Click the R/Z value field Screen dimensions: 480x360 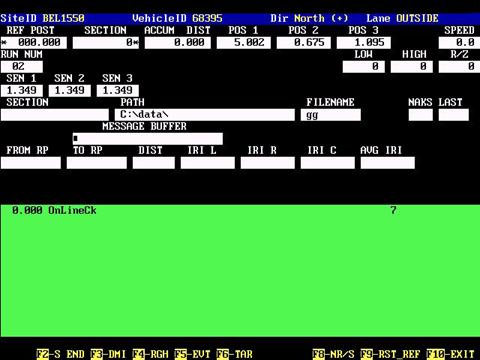point(459,67)
